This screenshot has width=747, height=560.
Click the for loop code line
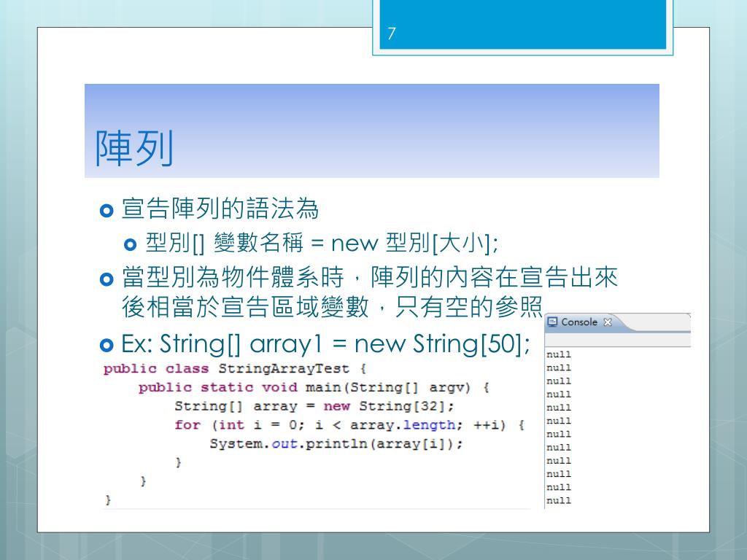[349, 425]
